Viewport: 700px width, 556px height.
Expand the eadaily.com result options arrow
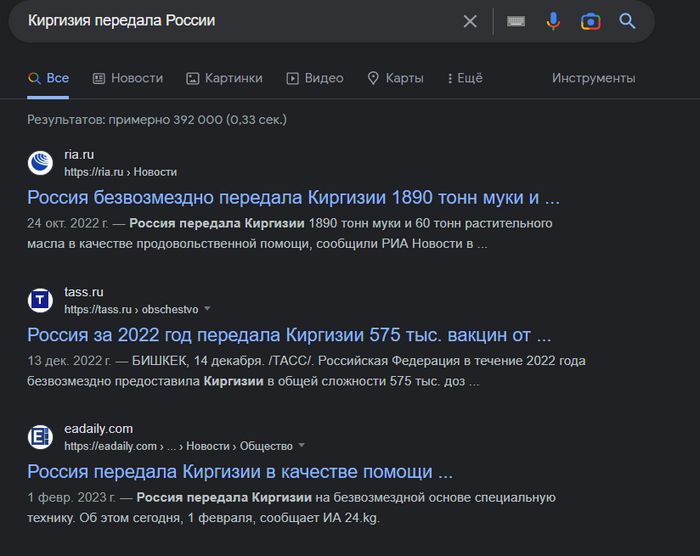click(x=302, y=446)
